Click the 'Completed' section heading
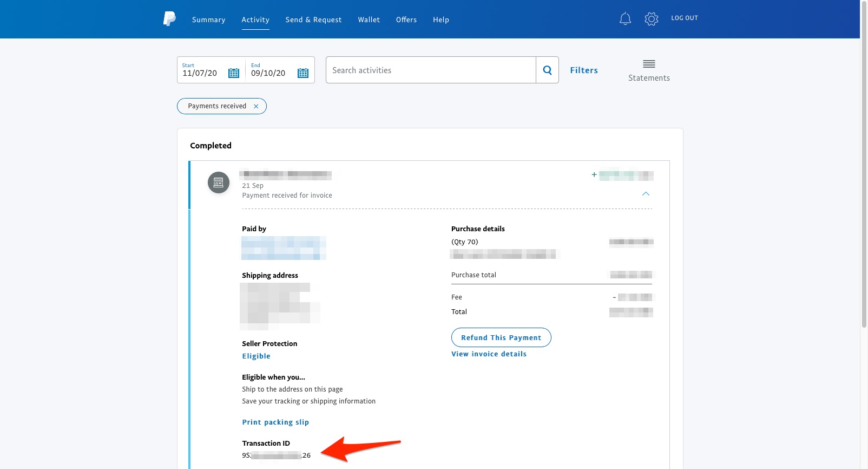 pos(211,146)
